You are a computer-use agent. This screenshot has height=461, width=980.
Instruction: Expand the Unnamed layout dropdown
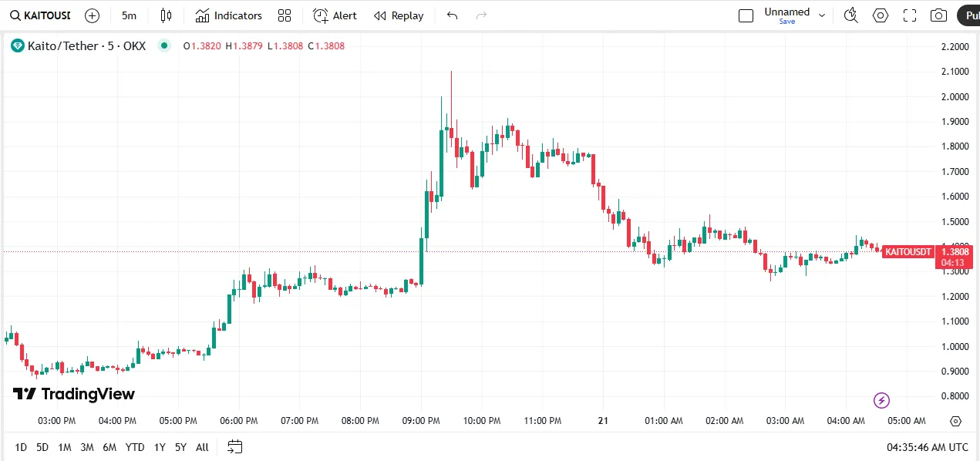[x=822, y=14]
